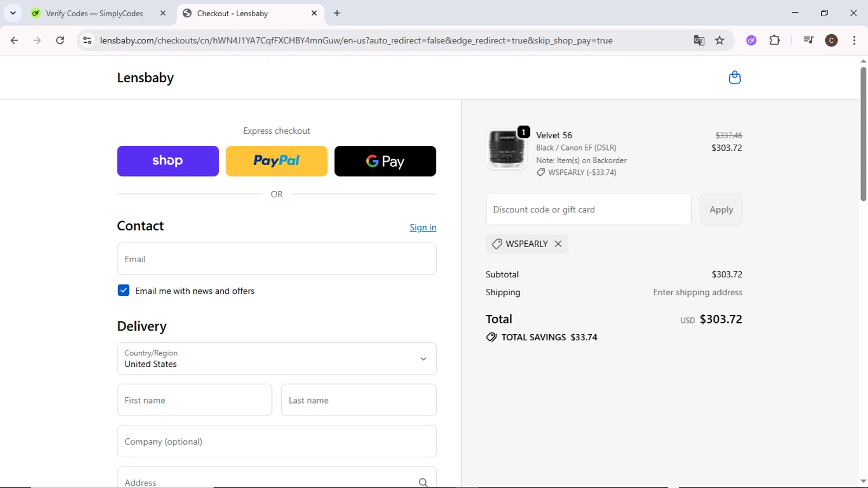Pay with PayPal express checkout
The width and height of the screenshot is (868, 488).
coord(277,161)
